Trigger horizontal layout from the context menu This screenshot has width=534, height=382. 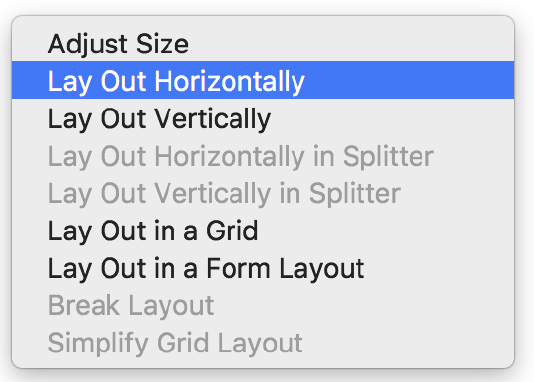[263, 80]
